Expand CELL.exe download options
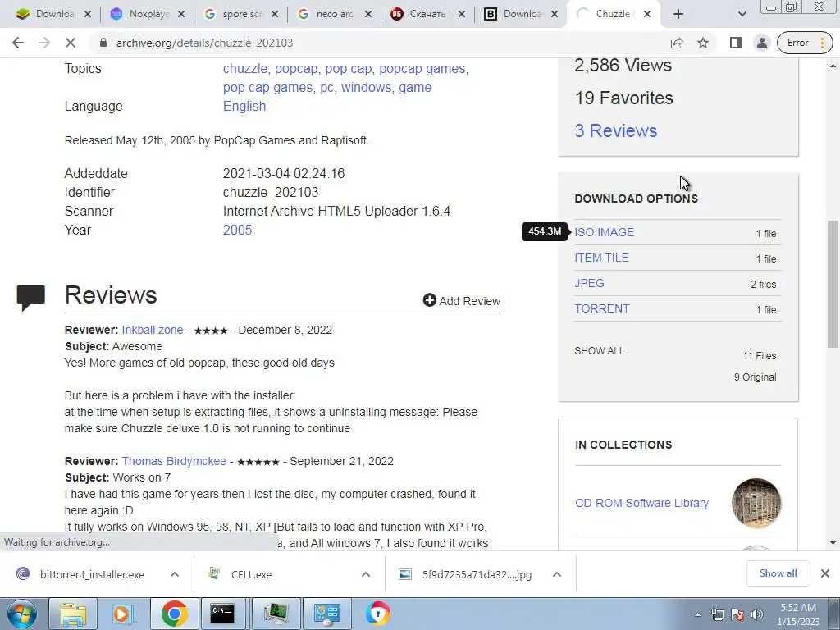This screenshot has height=630, width=840. 366,574
